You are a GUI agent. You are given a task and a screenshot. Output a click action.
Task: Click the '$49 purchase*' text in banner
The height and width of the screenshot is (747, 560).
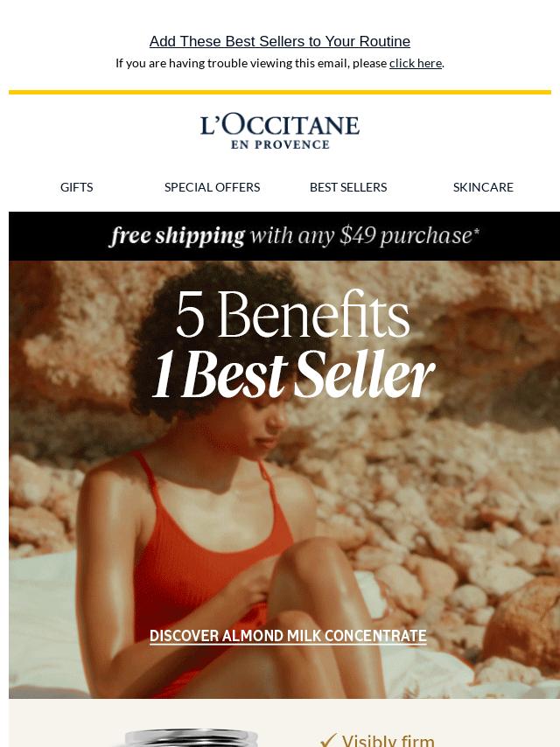point(409,235)
